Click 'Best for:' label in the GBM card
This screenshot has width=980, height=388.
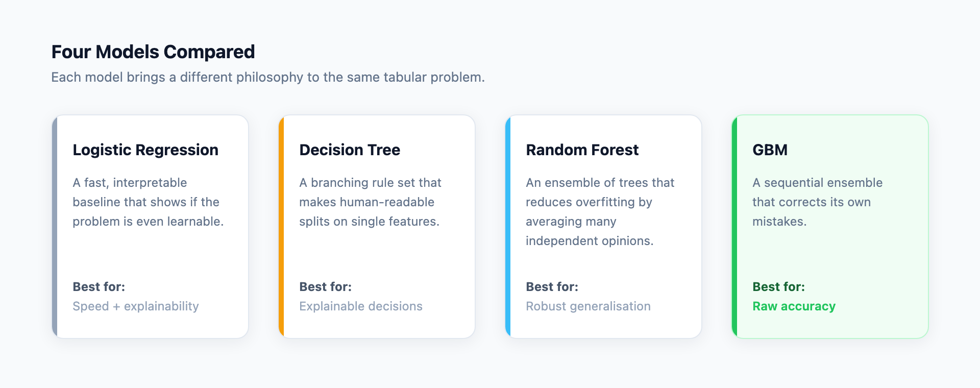(778, 287)
